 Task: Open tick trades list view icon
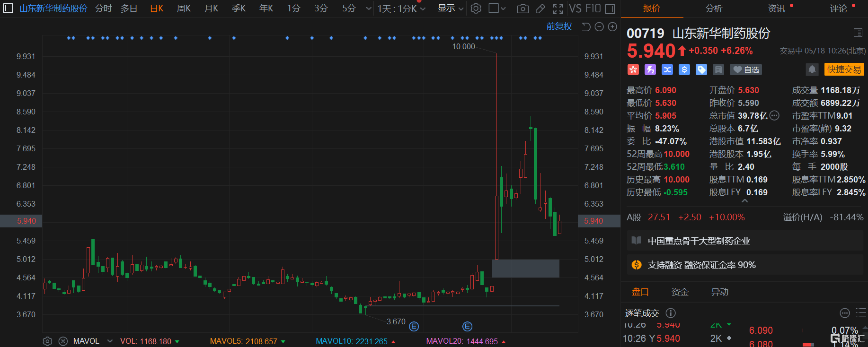coord(861,313)
